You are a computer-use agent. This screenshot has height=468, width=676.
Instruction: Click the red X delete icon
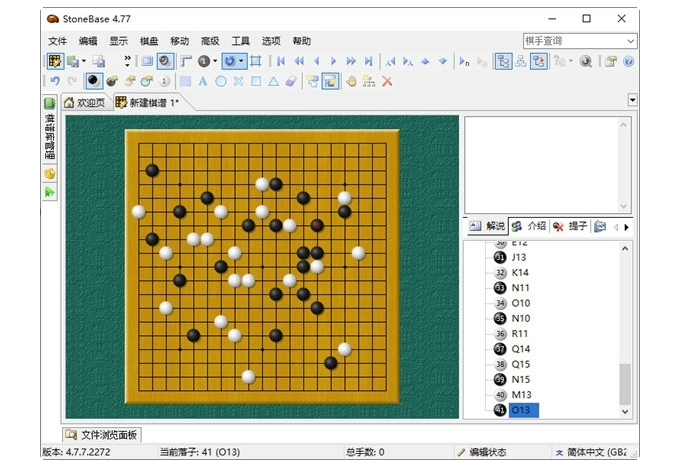387,81
